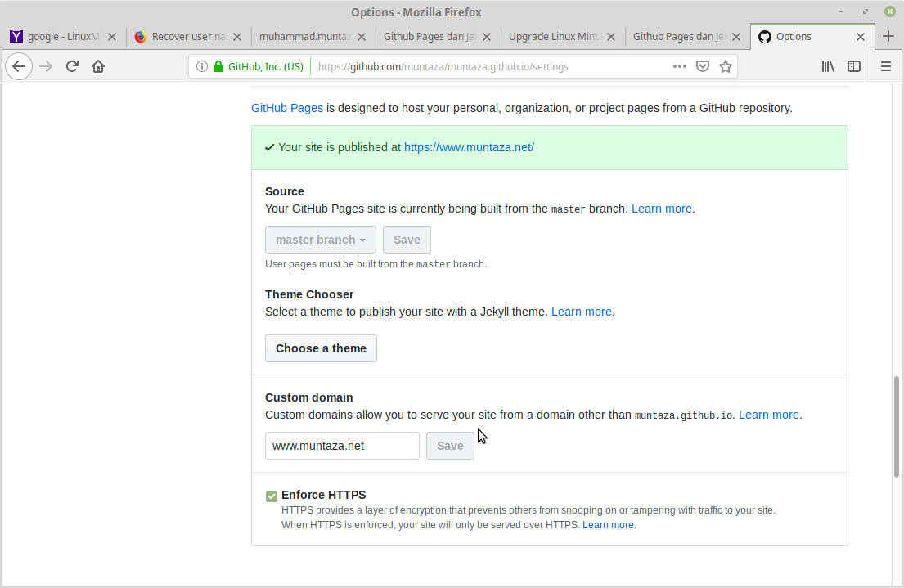
Task: Expand the master branch dropdown
Action: [x=320, y=240]
